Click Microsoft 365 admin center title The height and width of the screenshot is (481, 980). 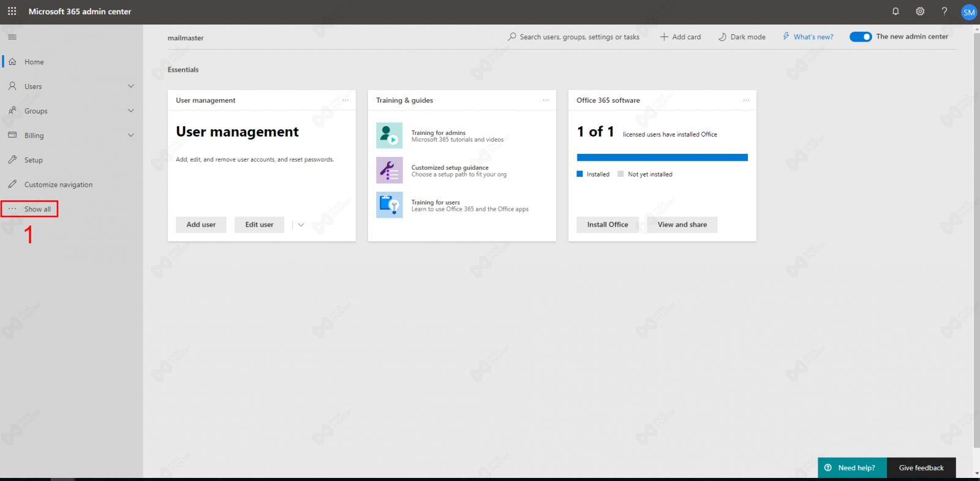[80, 11]
